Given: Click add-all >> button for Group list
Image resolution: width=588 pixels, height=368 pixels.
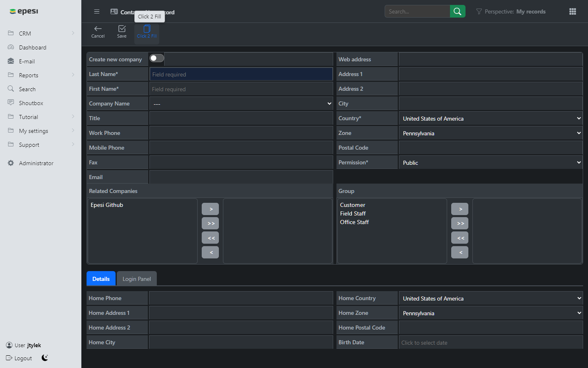Looking at the screenshot, I should (x=460, y=223).
